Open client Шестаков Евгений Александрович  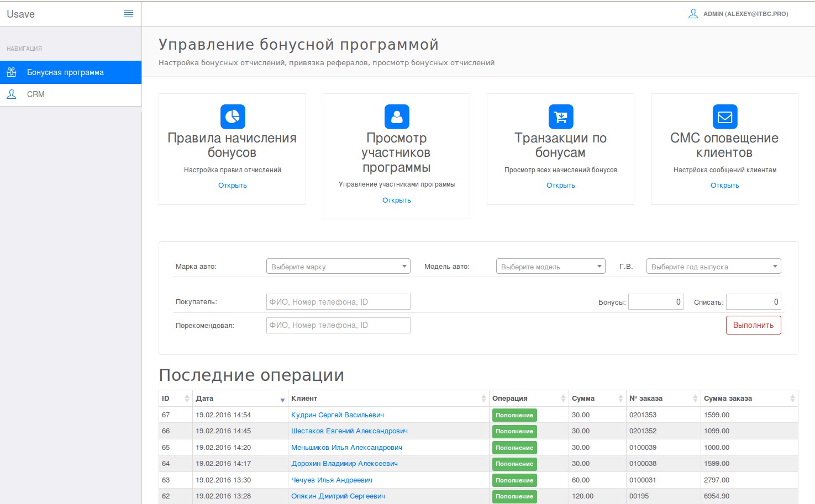click(349, 431)
